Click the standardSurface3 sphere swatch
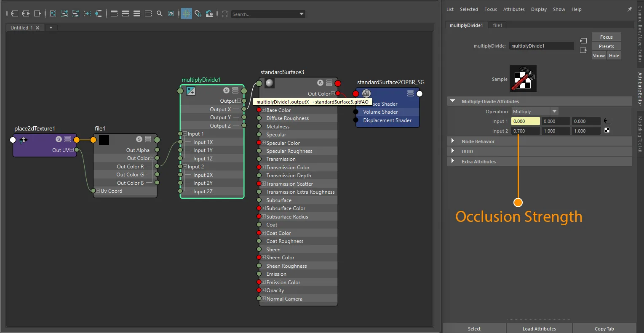 270,83
